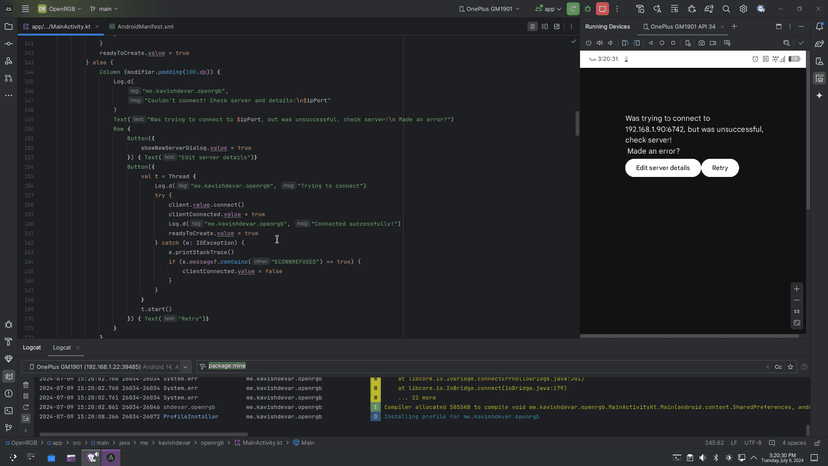Open the Logcat tool window icon
828x466 pixels.
pos(9,376)
